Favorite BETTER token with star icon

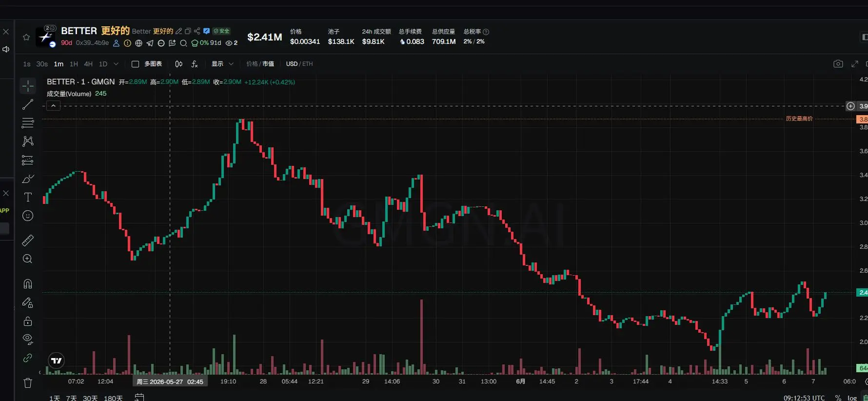[26, 37]
